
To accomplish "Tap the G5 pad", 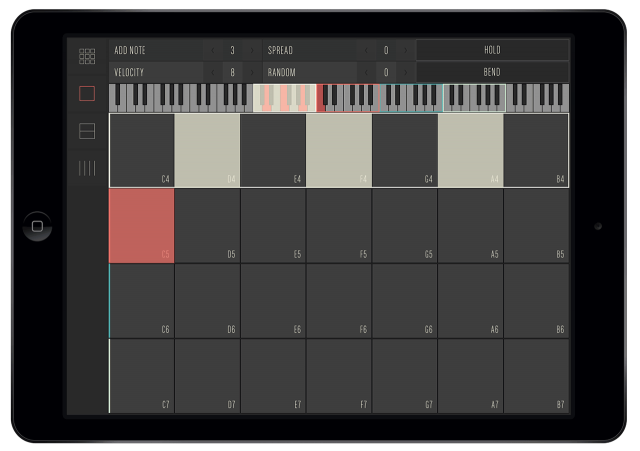I will pos(405,226).
